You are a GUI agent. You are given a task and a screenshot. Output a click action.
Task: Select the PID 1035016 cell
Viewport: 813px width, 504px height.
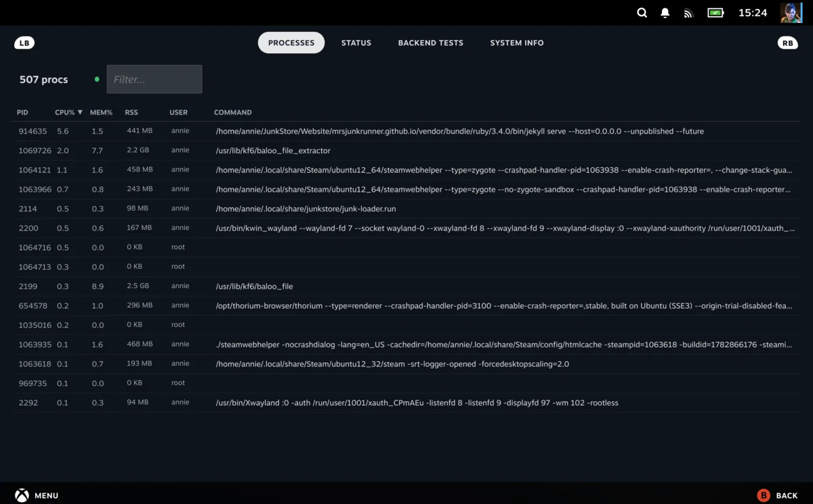[x=35, y=325]
